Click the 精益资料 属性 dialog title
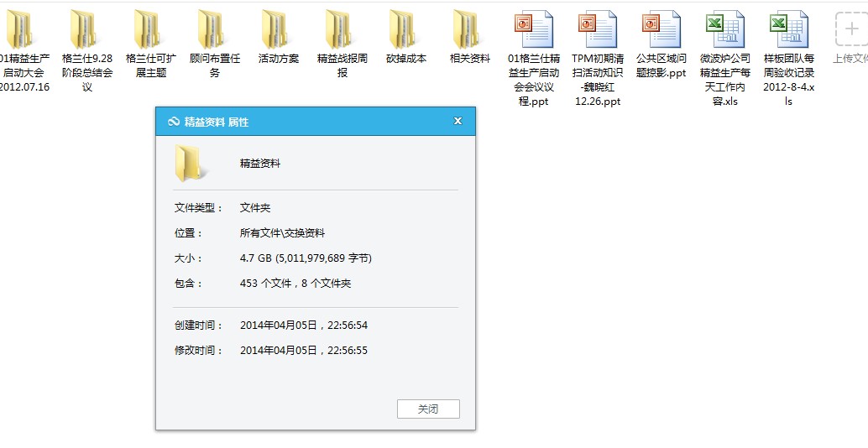 (217, 122)
